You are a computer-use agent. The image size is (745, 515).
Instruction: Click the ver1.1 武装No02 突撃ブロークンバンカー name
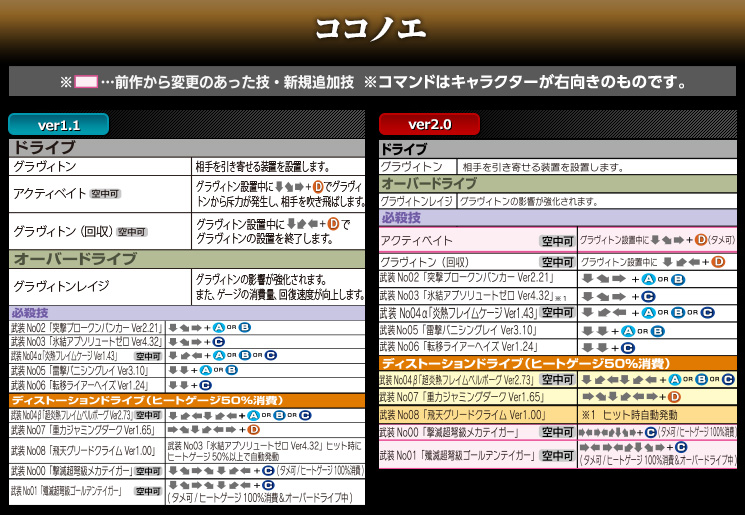click(x=86, y=328)
